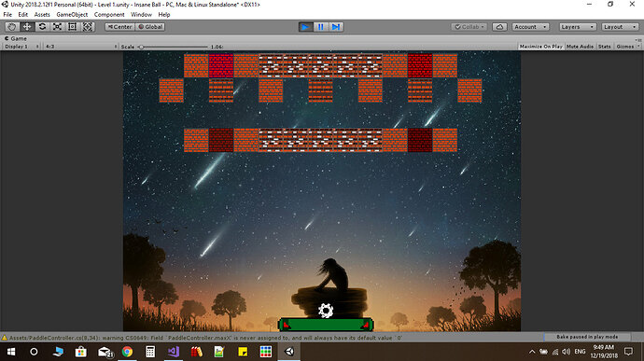The height and width of the screenshot is (361, 644).
Task: Select the combined Transform tool
Action: pyautogui.click(x=88, y=27)
